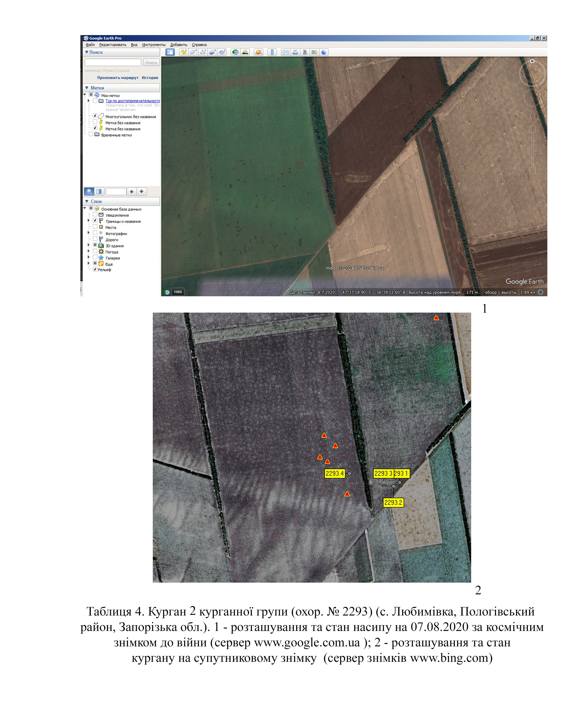Open historical imagery clock icon
The height and width of the screenshot is (728, 563).
236,52
